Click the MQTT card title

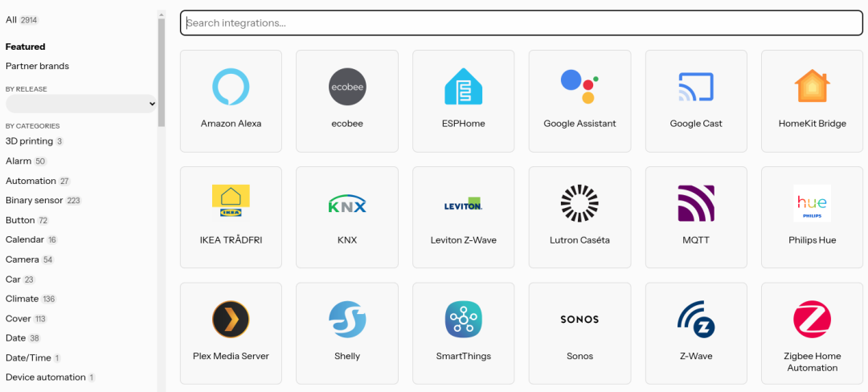[x=696, y=240]
